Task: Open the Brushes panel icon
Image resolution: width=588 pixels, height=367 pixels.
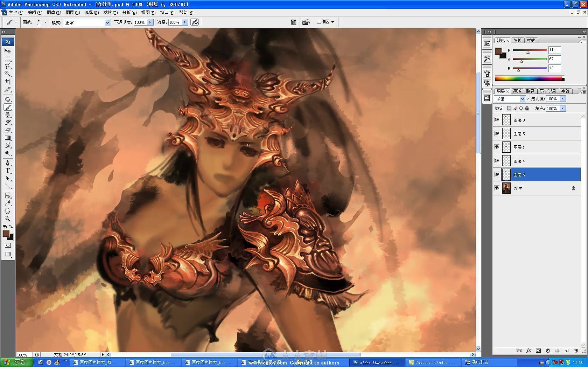Action: pyautogui.click(x=487, y=74)
